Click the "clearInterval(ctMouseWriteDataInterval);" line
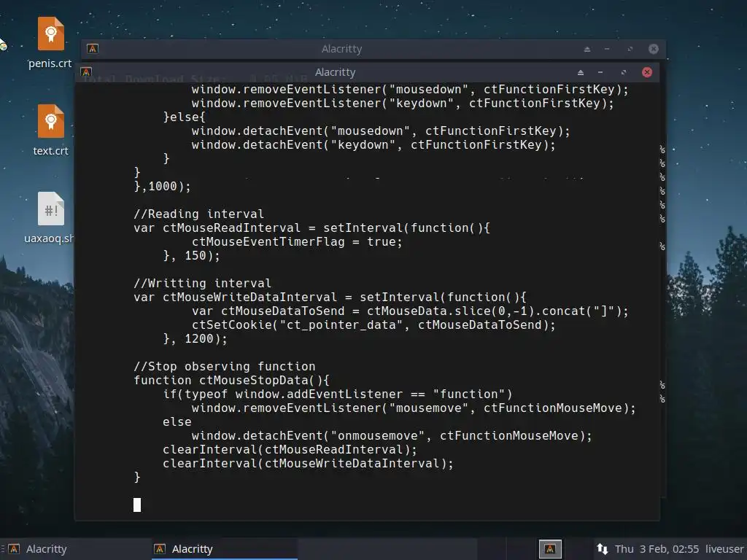 (308, 463)
